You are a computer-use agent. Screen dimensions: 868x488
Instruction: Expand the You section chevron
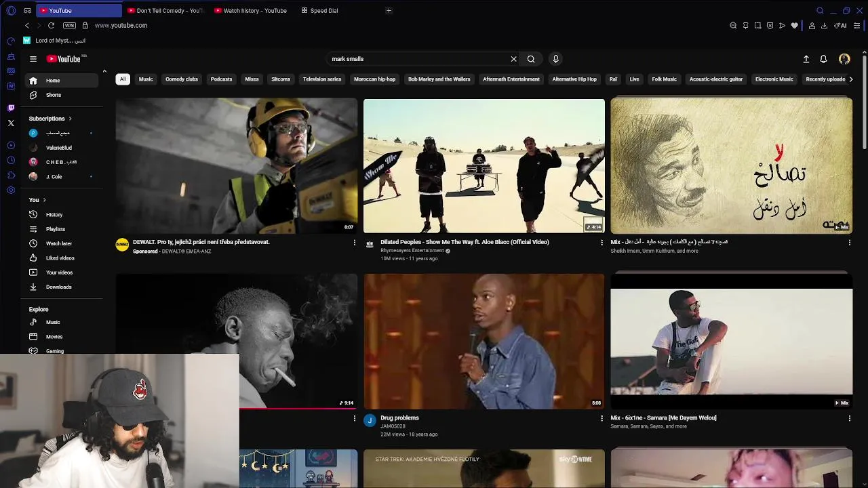pos(45,200)
